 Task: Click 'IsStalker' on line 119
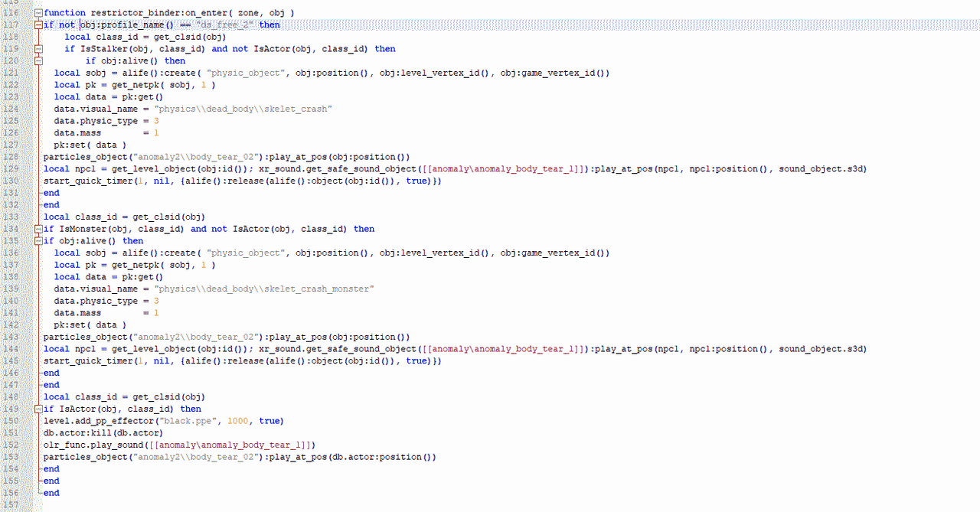pos(103,49)
